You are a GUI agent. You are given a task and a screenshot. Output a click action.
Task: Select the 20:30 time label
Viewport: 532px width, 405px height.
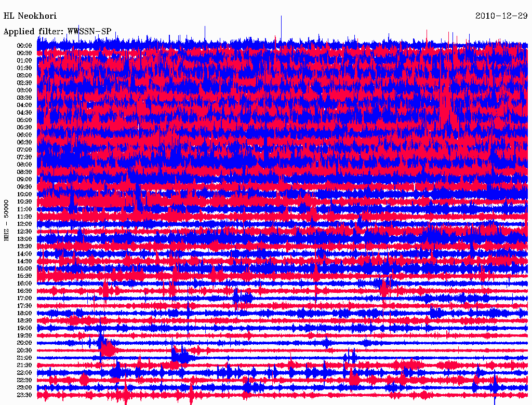[24, 350]
